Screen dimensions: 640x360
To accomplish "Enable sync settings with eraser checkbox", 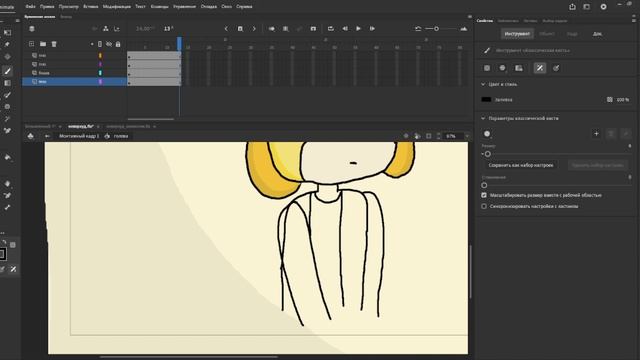I will click(484, 206).
